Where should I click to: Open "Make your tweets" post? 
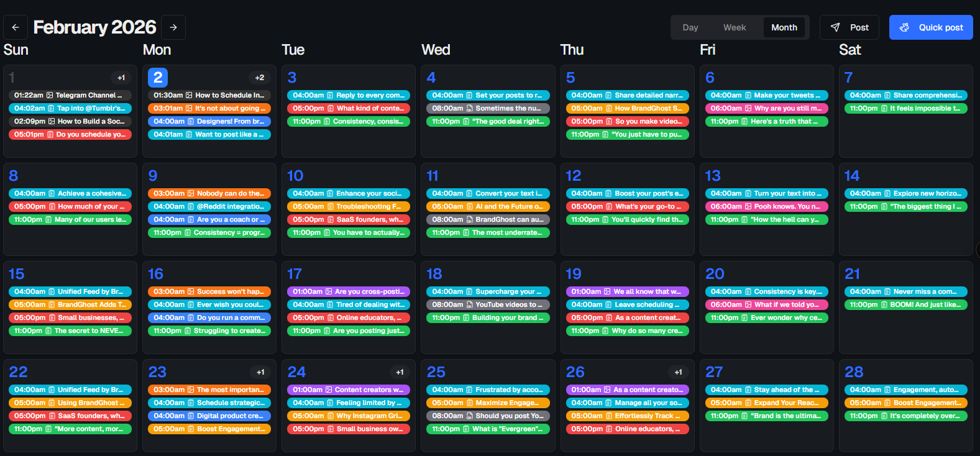pyautogui.click(x=767, y=95)
